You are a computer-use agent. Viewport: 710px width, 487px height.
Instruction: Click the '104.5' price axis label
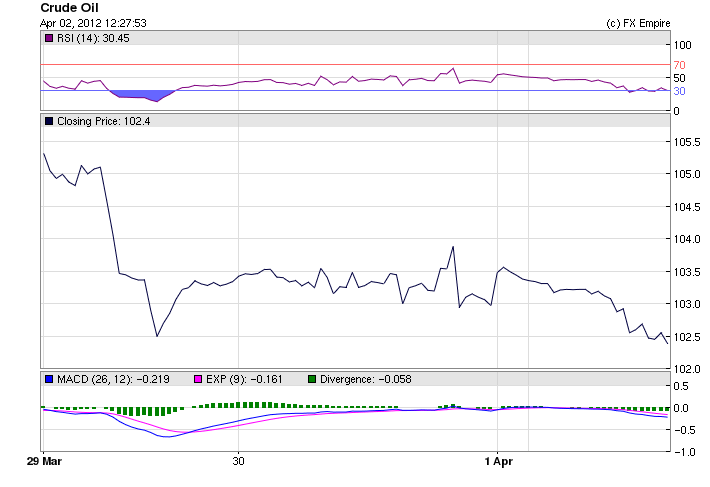[x=687, y=207]
